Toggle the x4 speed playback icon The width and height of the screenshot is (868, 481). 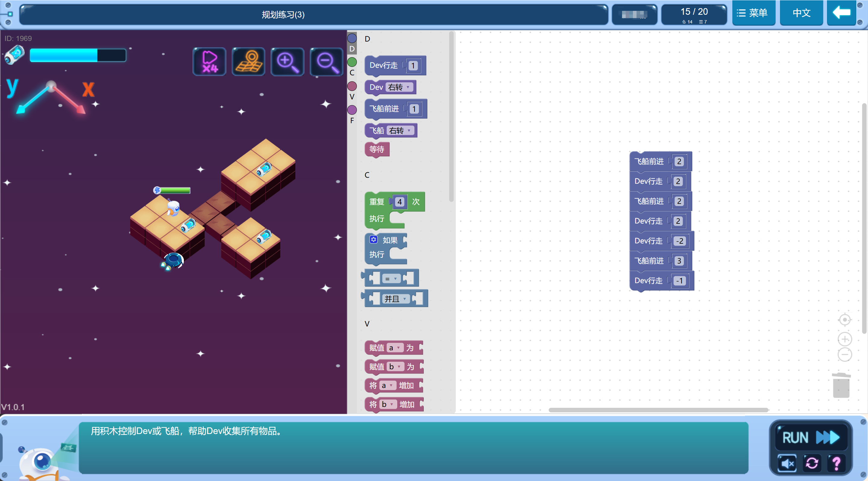click(209, 61)
